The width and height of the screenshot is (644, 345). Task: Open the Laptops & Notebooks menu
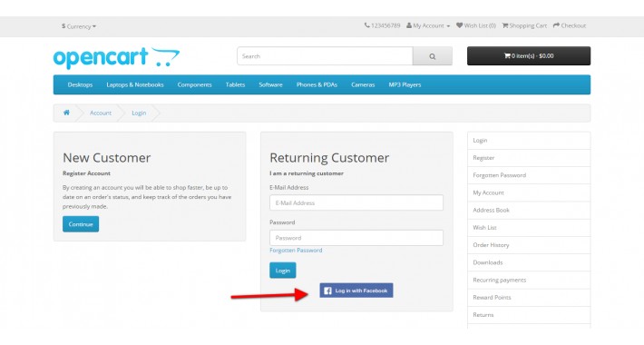tap(135, 84)
